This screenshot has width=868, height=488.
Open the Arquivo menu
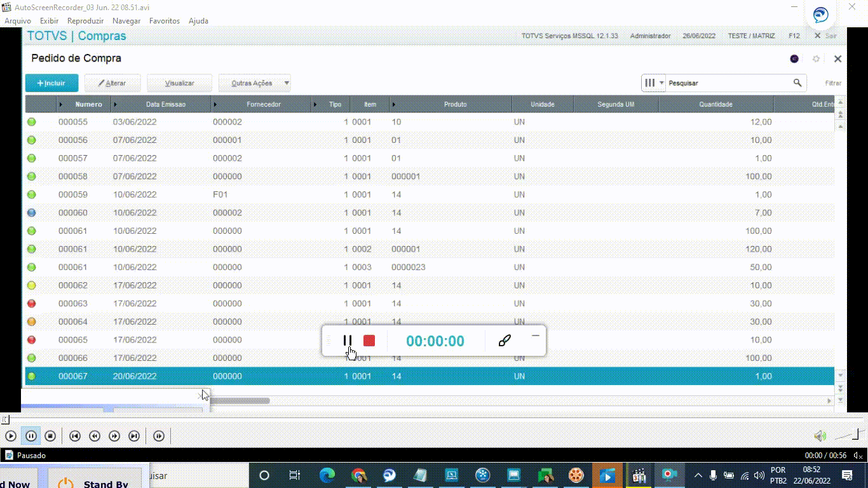[x=18, y=21]
